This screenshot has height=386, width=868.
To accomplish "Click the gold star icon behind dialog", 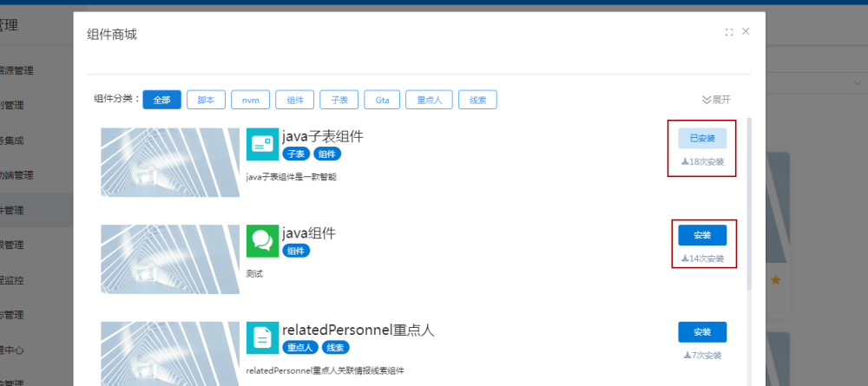I will tap(776, 280).
